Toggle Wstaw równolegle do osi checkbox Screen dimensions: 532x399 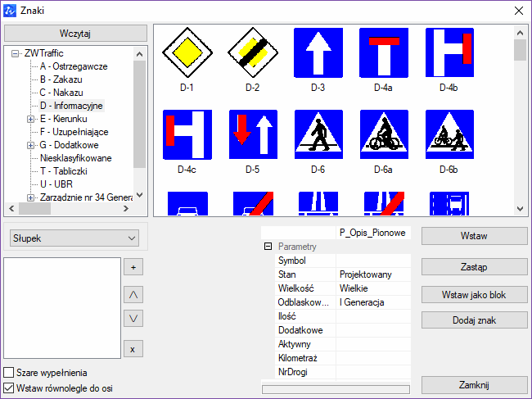coord(8,388)
